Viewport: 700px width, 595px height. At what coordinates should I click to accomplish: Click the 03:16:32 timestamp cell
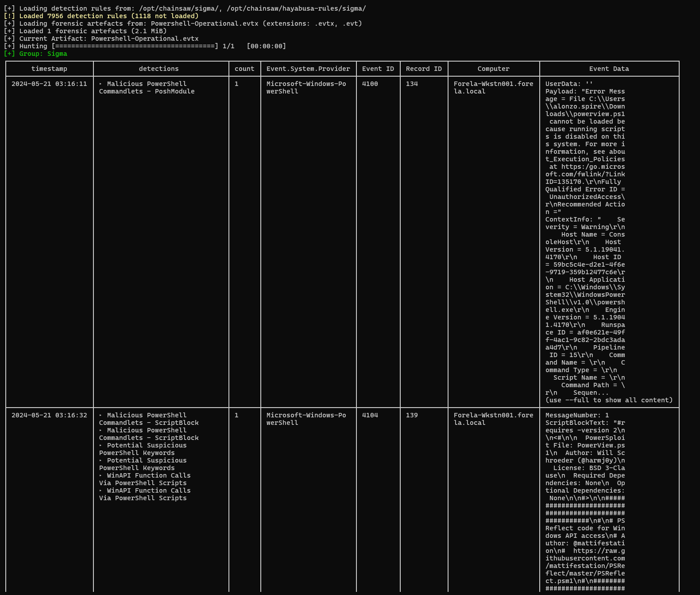(49, 415)
